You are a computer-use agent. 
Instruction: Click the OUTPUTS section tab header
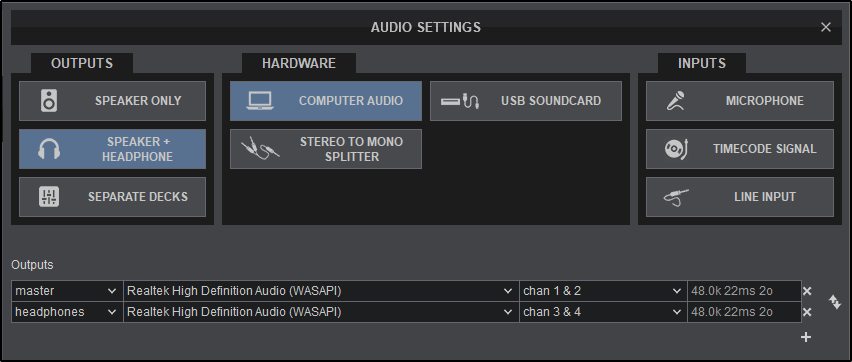(82, 64)
